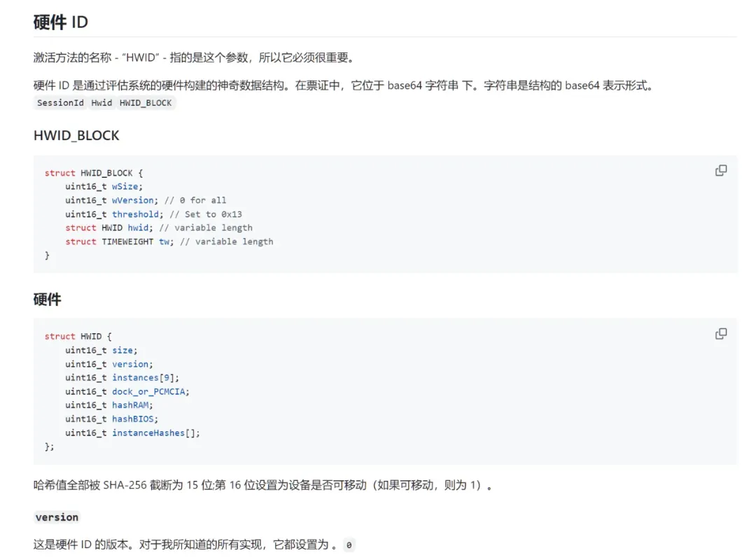Click the wSize field name

coord(125,187)
